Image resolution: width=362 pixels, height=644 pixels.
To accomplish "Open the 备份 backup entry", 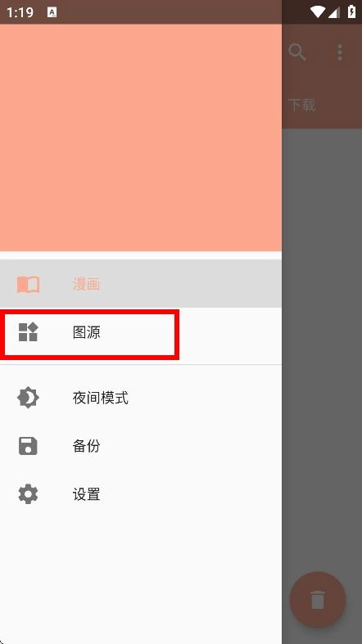I will (141, 446).
